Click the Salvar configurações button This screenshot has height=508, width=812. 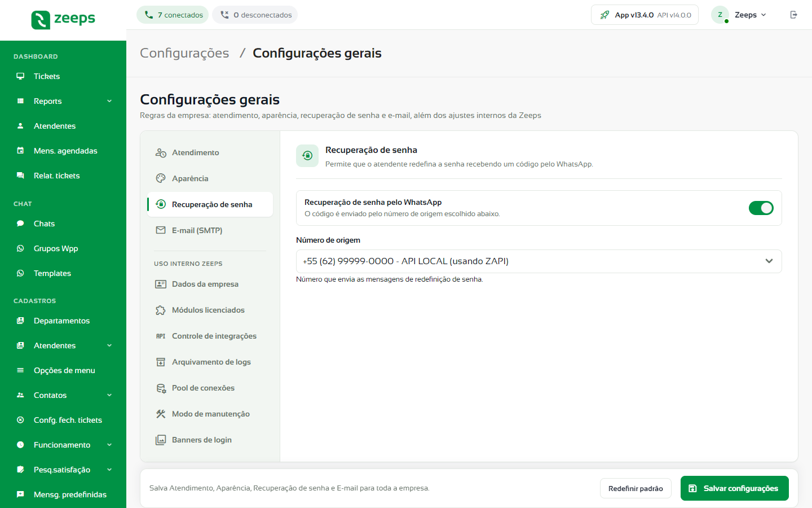point(735,488)
